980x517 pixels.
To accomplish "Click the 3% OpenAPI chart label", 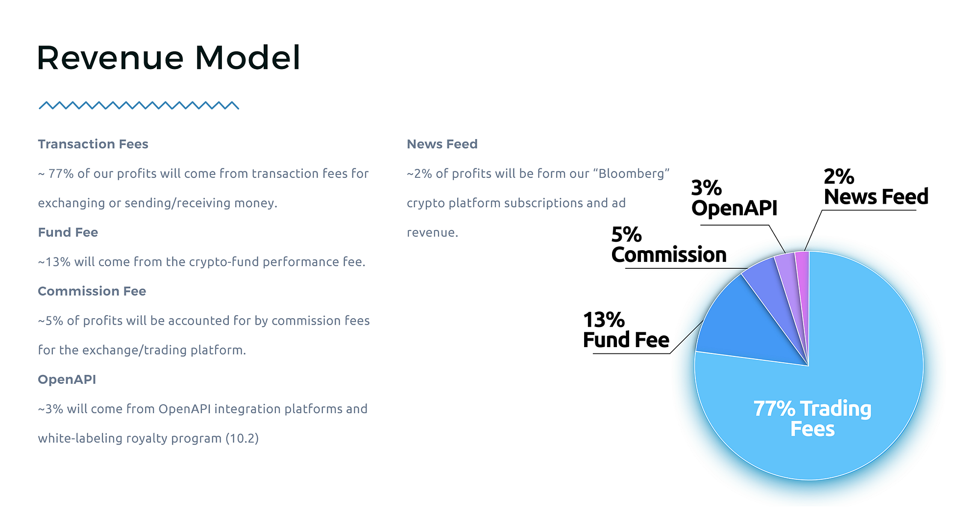I will pyautogui.click(x=734, y=198).
